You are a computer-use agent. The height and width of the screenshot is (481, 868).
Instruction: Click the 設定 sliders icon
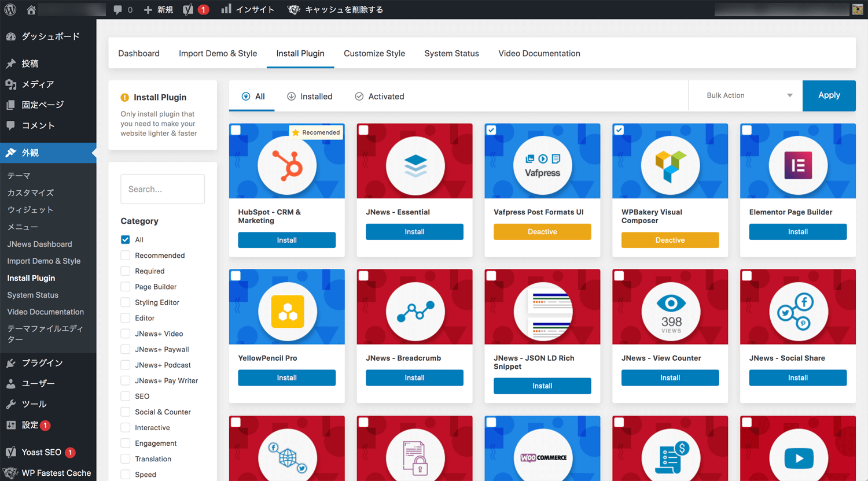point(11,425)
